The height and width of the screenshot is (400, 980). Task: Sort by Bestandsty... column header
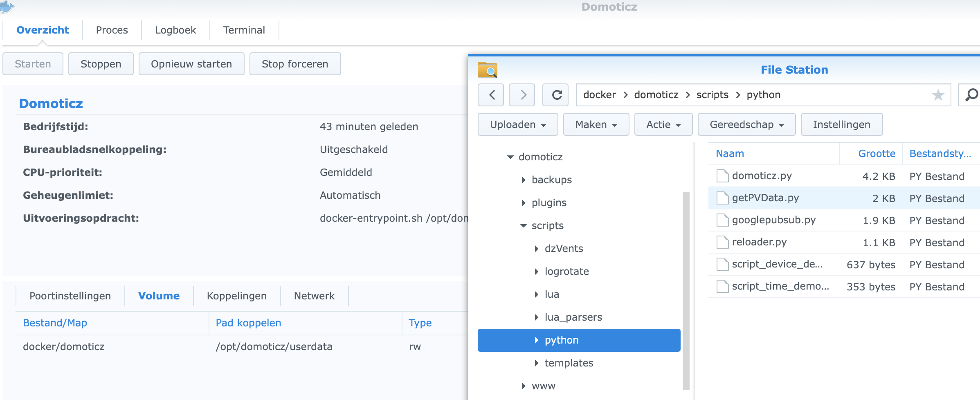click(941, 154)
